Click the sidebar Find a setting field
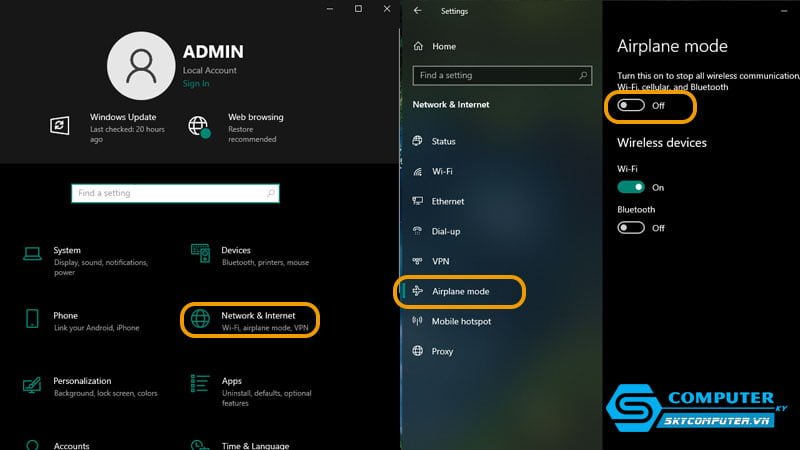This screenshot has width=800, height=450. pos(502,76)
